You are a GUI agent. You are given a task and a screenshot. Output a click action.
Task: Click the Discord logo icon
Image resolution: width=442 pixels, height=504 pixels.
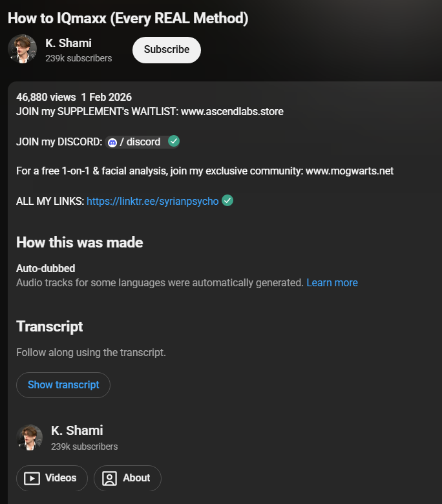click(x=112, y=142)
